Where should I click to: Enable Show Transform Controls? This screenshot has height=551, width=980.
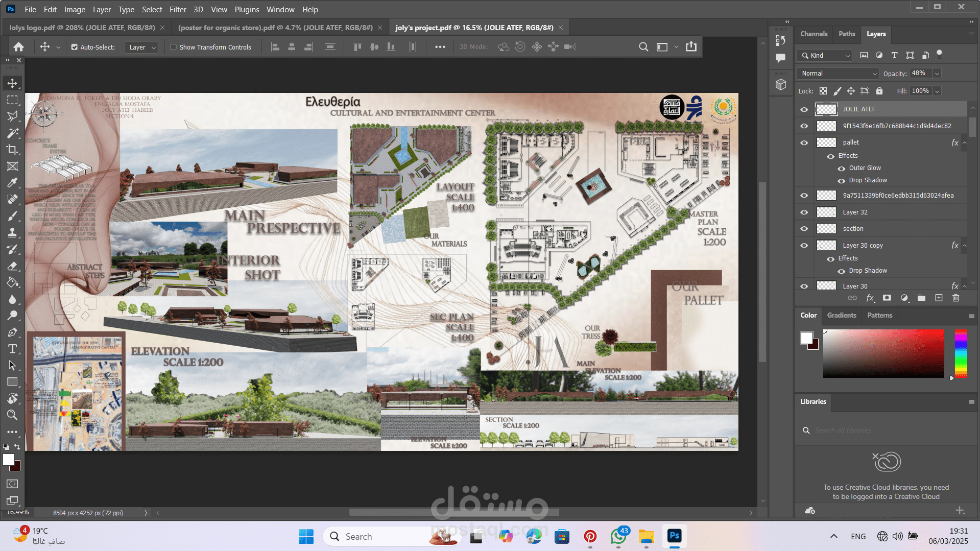click(x=174, y=46)
